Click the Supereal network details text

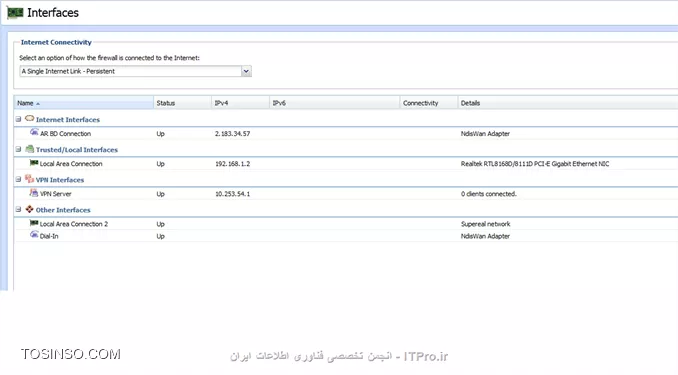tap(486, 224)
